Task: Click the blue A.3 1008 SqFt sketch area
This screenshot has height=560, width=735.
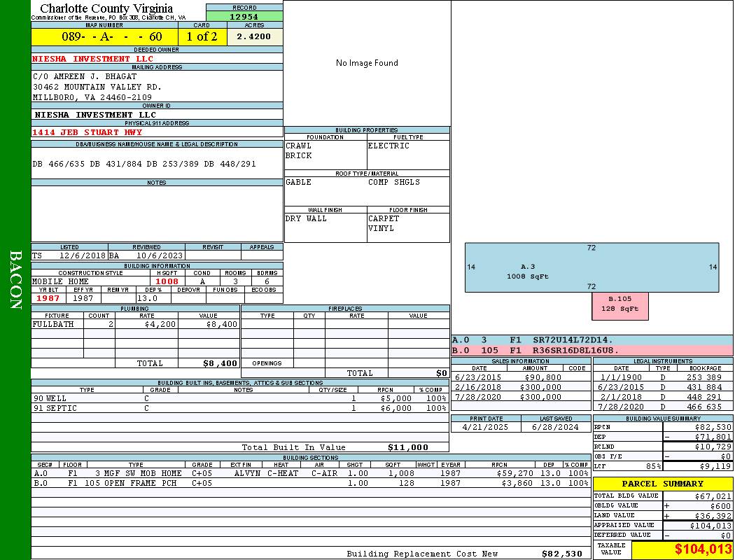Action: tap(528, 271)
